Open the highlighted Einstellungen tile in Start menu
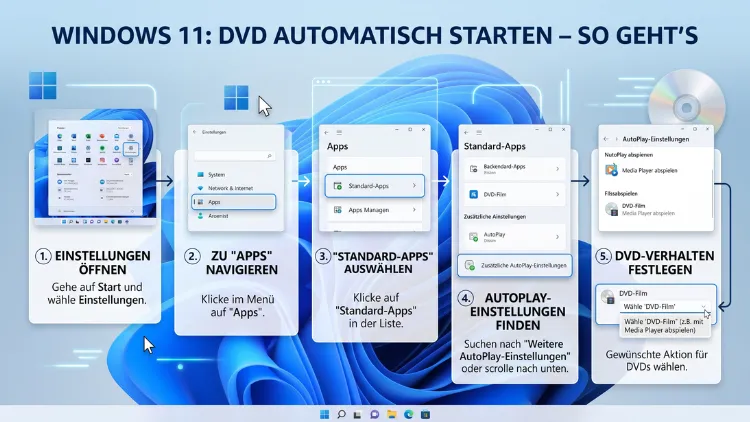The image size is (750, 422). pyautogui.click(x=131, y=149)
